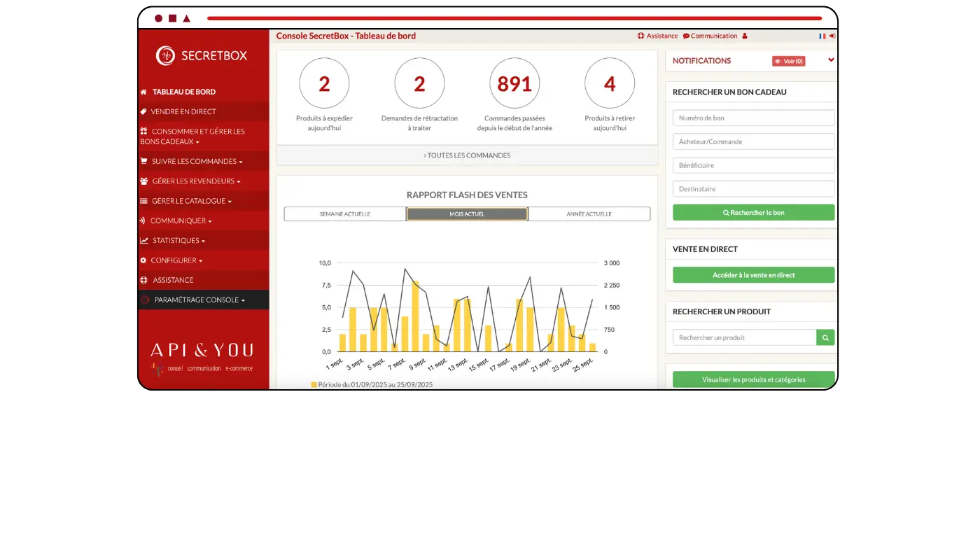Click the shopping cart icon in sidebar
Screen dimensions: 980x560
point(143,161)
